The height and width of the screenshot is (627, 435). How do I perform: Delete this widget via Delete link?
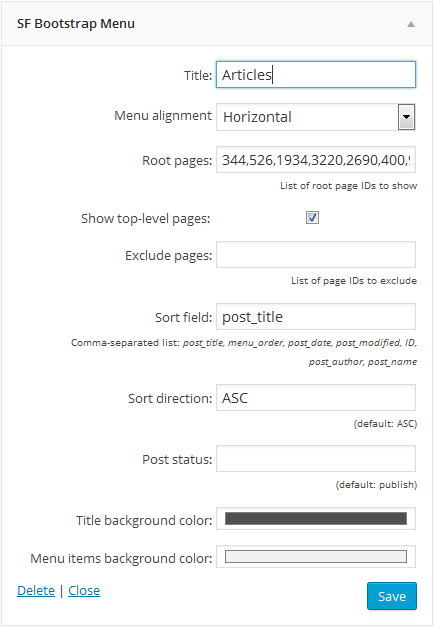pos(36,591)
